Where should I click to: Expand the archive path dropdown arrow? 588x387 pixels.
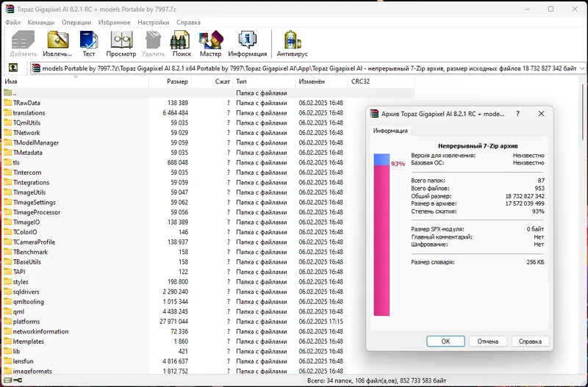[582, 68]
